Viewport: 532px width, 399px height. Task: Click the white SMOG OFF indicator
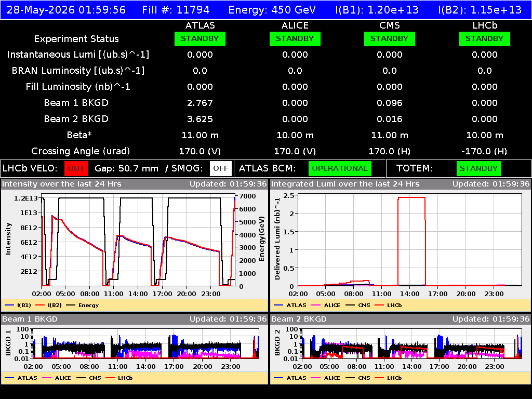pyautogui.click(x=220, y=169)
